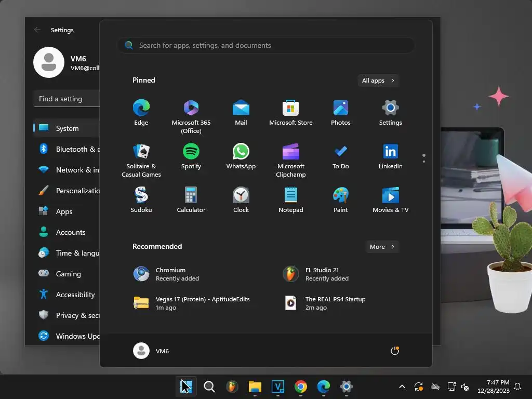Launch the To Do app
532x399 pixels.
[341, 156]
